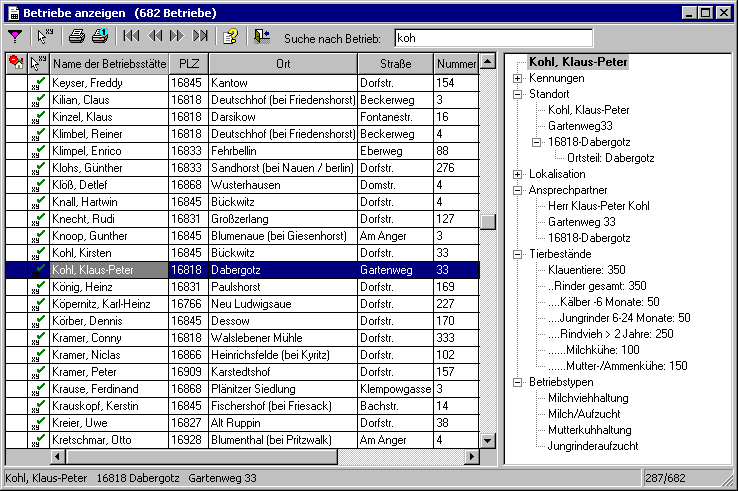Click the Suche nach Betrieb search field
Screen dimensions: 738x491
(494, 38)
